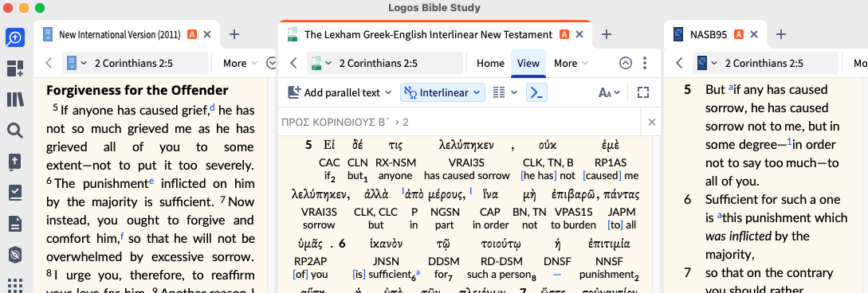This screenshot has width=868, height=293.
Task: Open the text size Aa dropdown
Action: click(609, 93)
